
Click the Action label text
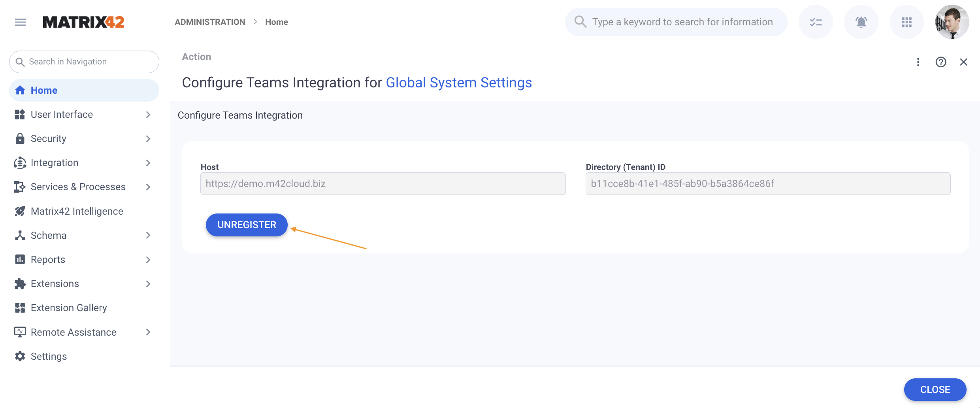tap(196, 57)
